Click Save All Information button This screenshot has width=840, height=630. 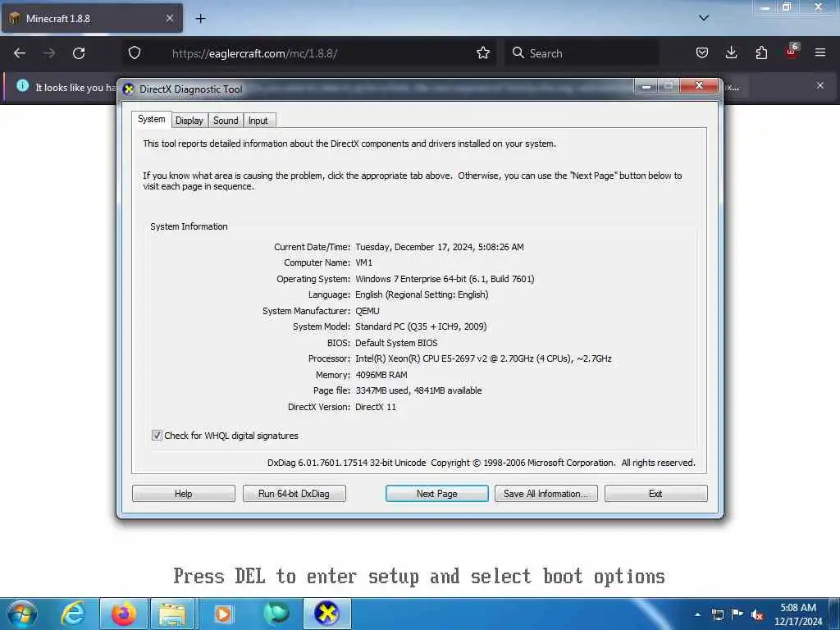(x=546, y=493)
